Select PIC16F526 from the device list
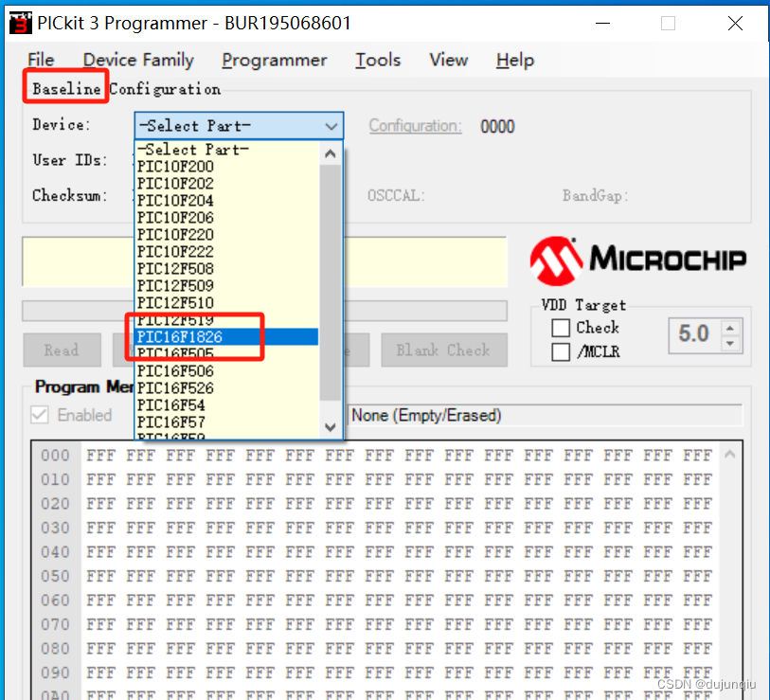Screen dimensions: 770x700 [227, 388]
